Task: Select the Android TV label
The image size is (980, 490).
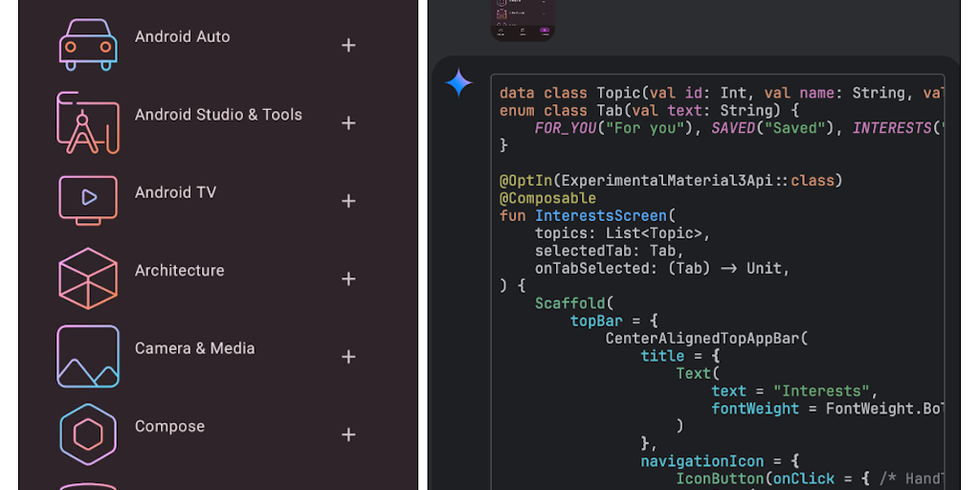Action: click(176, 192)
